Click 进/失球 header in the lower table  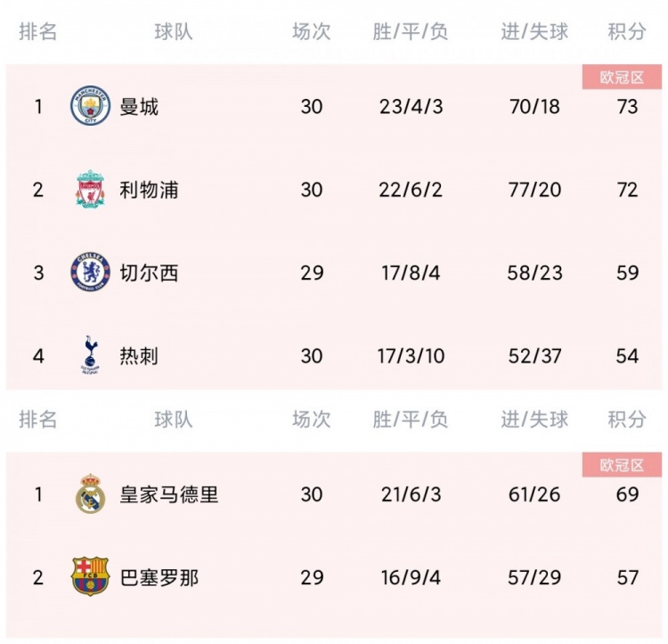534,420
